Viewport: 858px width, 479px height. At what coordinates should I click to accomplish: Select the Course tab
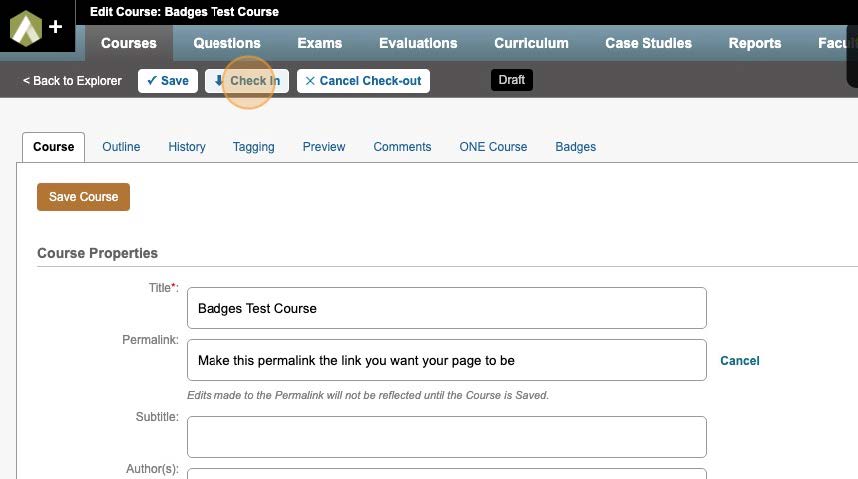pos(54,147)
